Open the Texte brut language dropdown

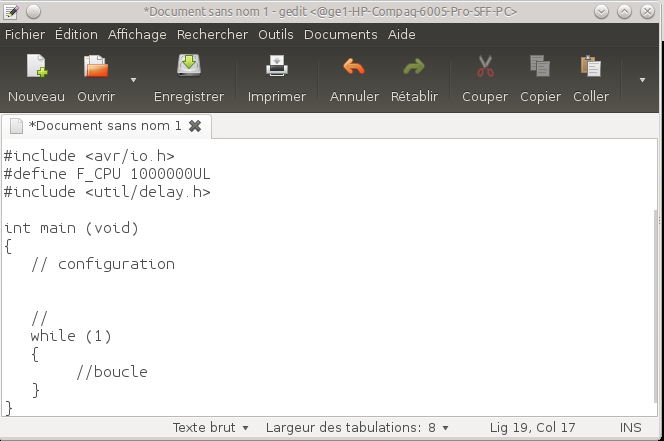click(211, 427)
